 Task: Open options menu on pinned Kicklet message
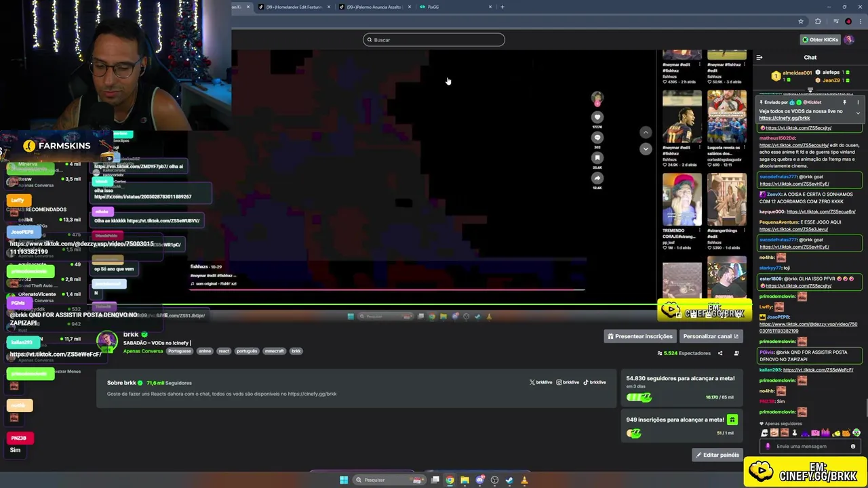pos(858,102)
